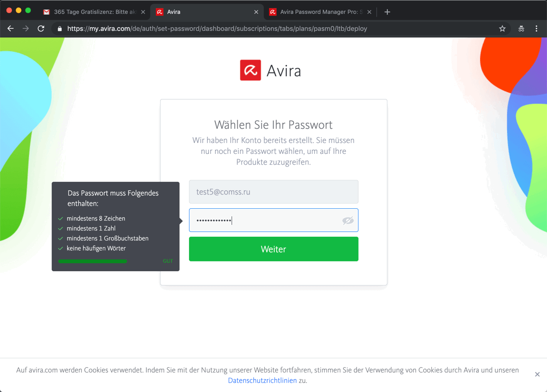Open the incognito profile icon

[x=521, y=28]
